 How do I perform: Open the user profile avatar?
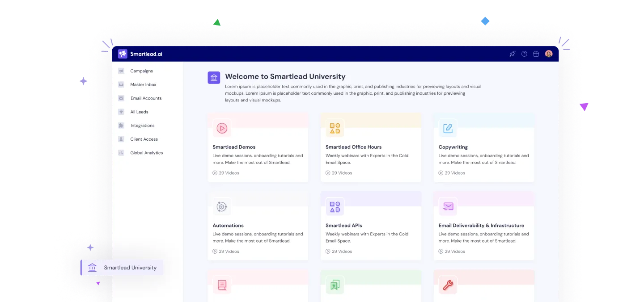point(549,54)
